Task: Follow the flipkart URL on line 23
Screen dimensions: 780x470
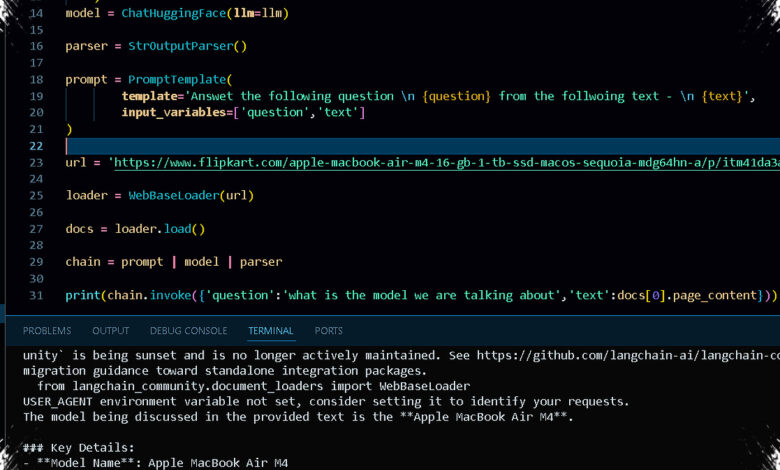Action: click(447, 163)
